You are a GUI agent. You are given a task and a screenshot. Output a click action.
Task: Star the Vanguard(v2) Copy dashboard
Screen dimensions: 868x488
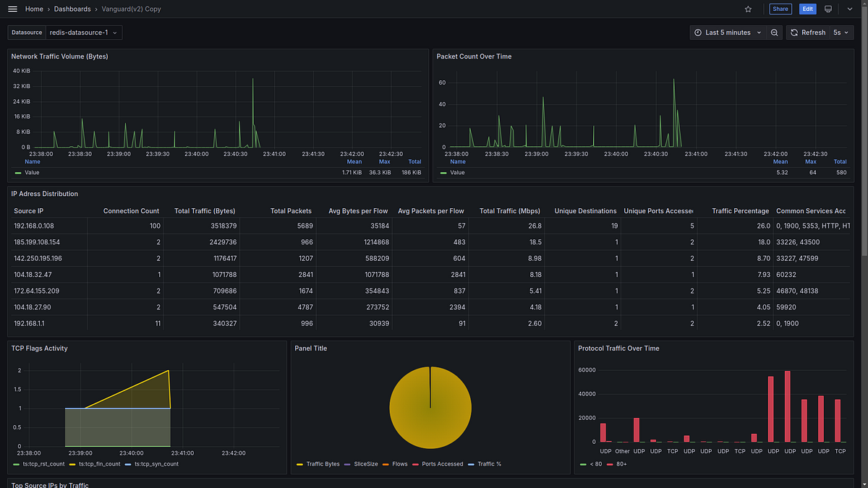[x=747, y=9]
